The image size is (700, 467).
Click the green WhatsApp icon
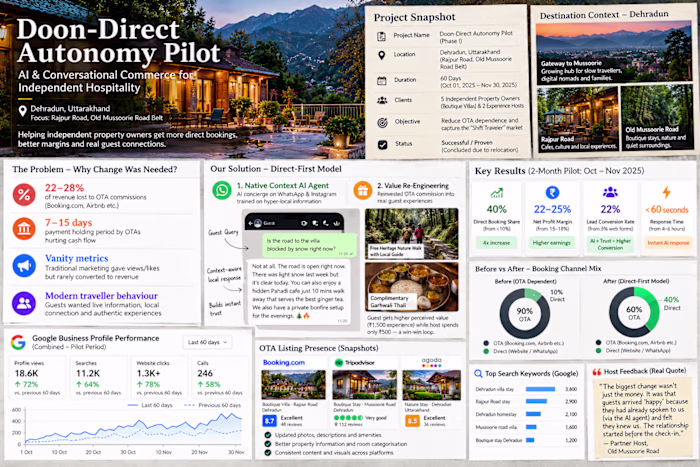tap(222, 191)
